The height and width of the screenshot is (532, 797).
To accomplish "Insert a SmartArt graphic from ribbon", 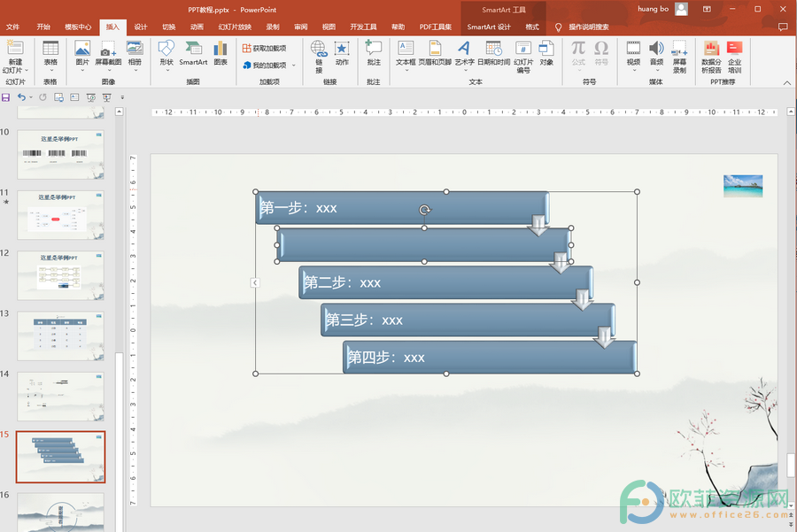I will [x=193, y=53].
